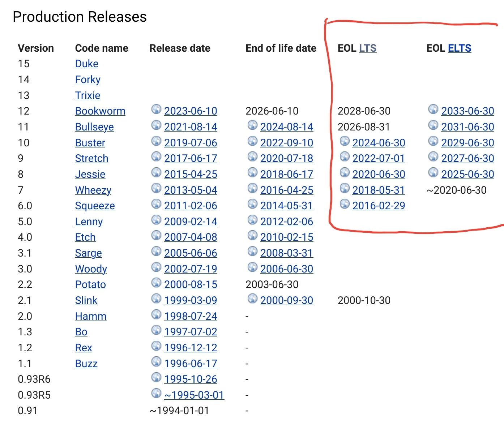
Task: Follow the Wheezy release date 2013-05-04 link
Action: point(191,190)
